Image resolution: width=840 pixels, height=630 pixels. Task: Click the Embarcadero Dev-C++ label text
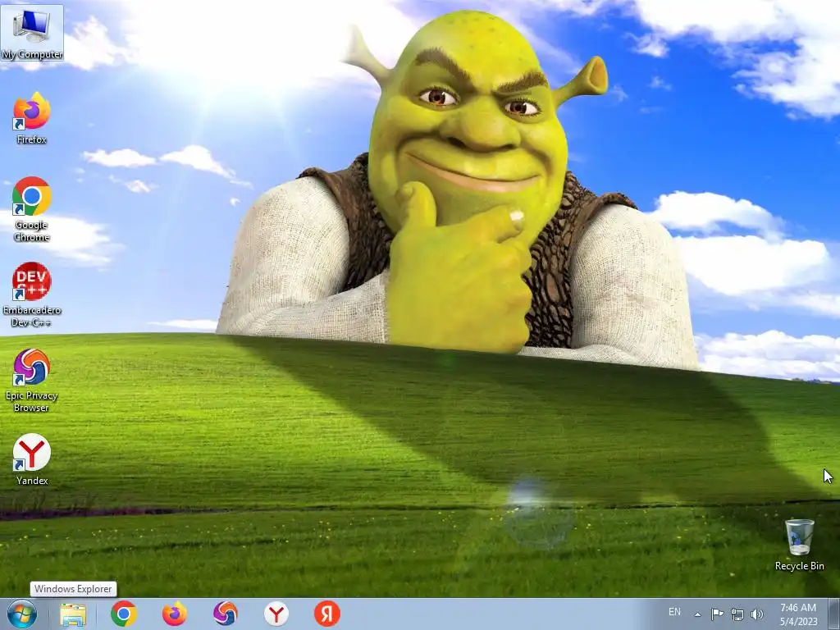[32, 316]
